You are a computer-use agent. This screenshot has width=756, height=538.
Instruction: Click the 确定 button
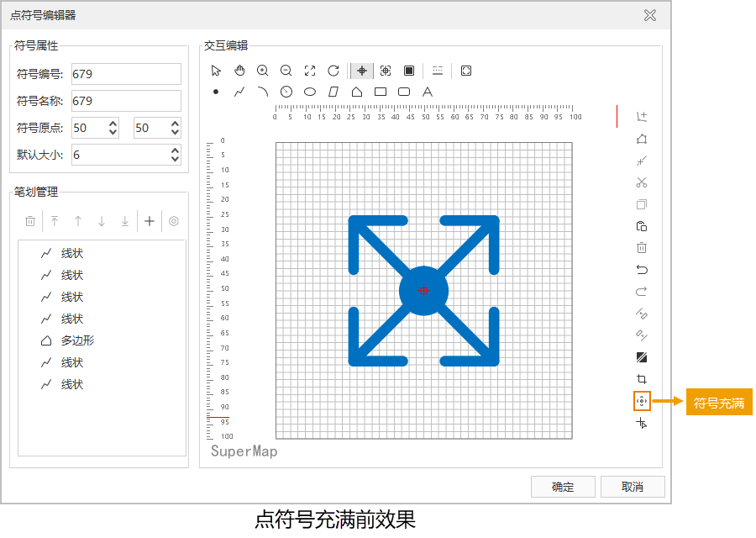coord(563,487)
